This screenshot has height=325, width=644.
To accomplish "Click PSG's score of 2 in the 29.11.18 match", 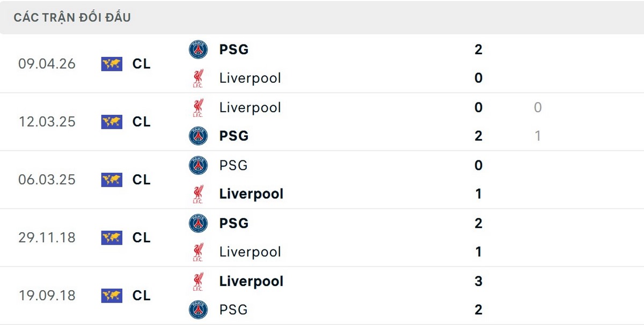I will pos(478,224).
